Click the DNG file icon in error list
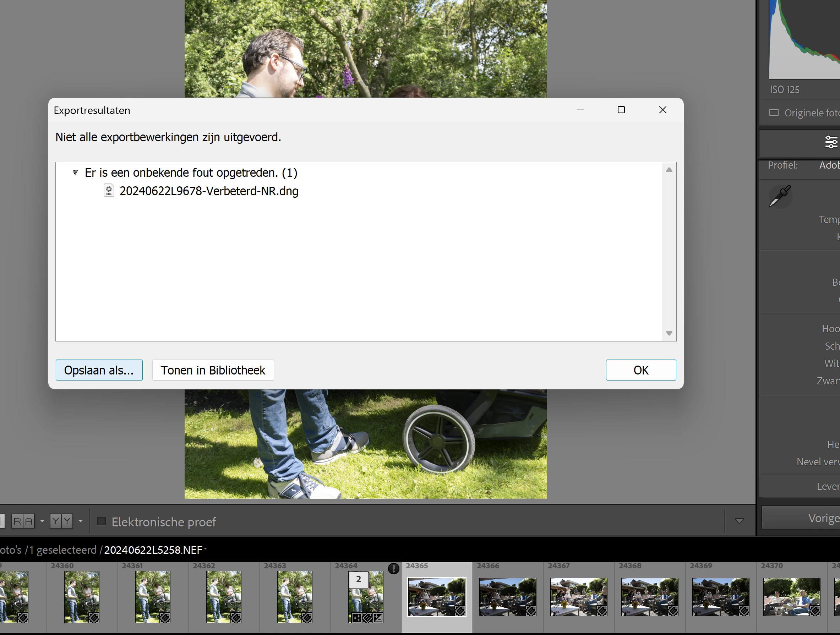This screenshot has width=840, height=635. pyautogui.click(x=109, y=191)
